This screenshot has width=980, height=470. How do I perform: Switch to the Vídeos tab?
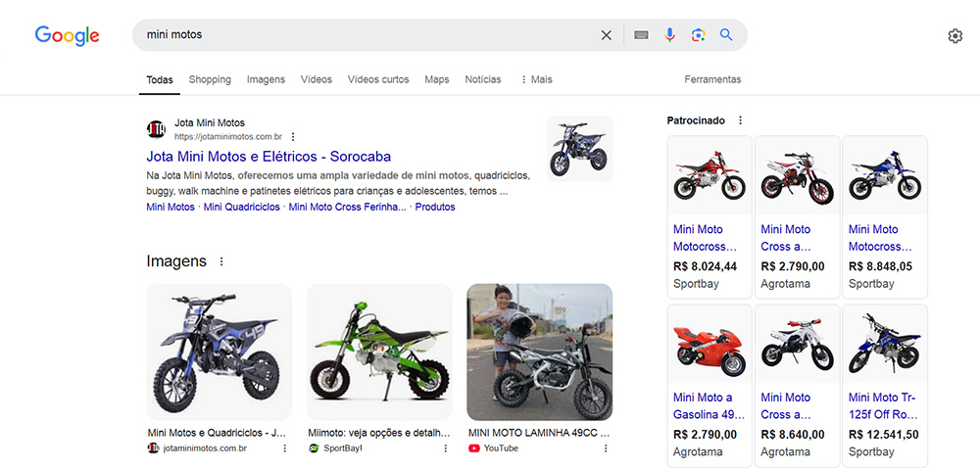[317, 80]
